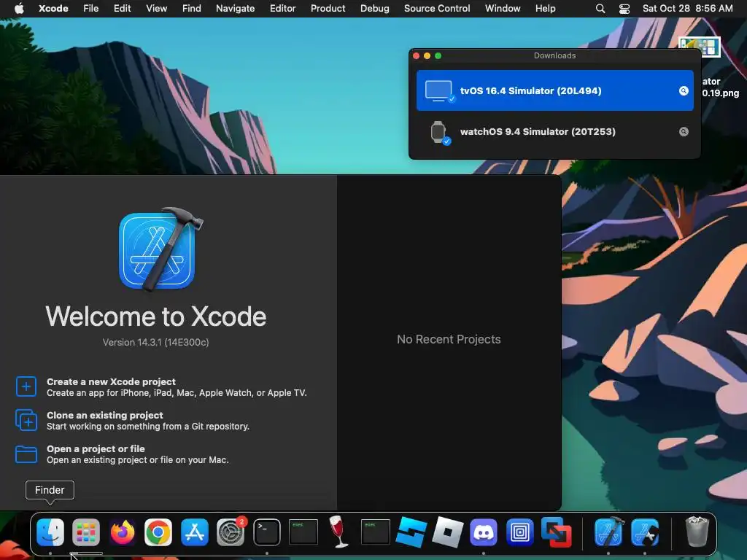Click the folder icon for Open a project
Screen dimensions: 747x560
[x=26, y=454]
